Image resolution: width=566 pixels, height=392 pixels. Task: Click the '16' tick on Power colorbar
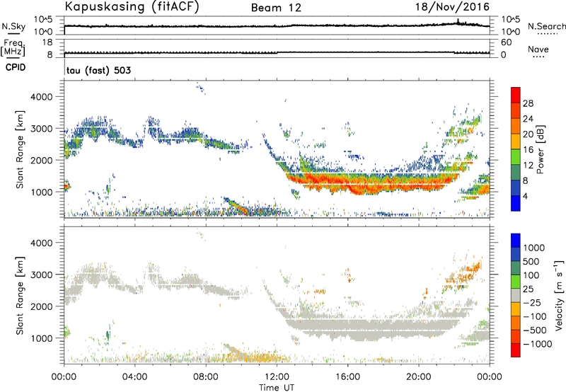528,150
